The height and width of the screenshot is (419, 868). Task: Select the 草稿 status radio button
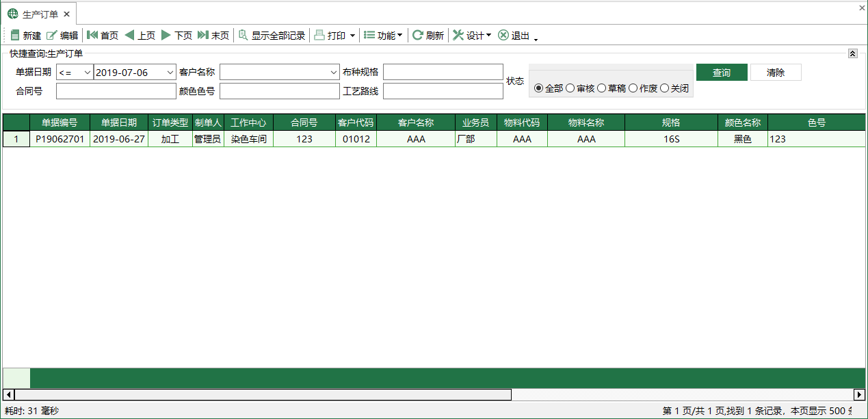(x=602, y=88)
